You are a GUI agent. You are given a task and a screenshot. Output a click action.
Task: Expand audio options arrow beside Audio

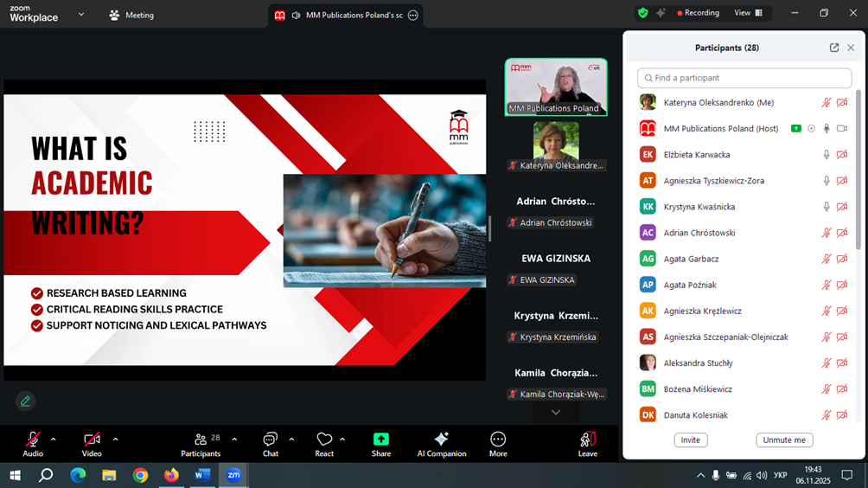pyautogui.click(x=54, y=440)
